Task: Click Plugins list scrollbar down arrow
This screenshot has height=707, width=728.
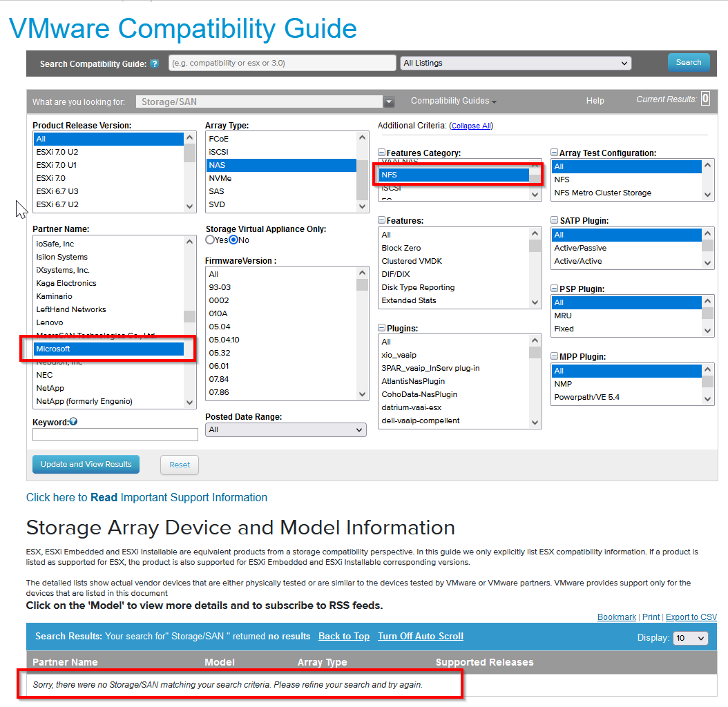Action: [535, 423]
